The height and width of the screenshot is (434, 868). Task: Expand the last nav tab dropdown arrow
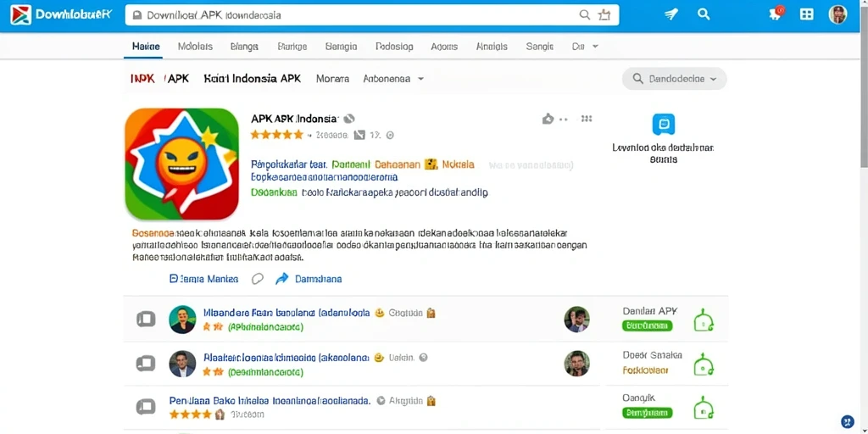[x=595, y=47]
